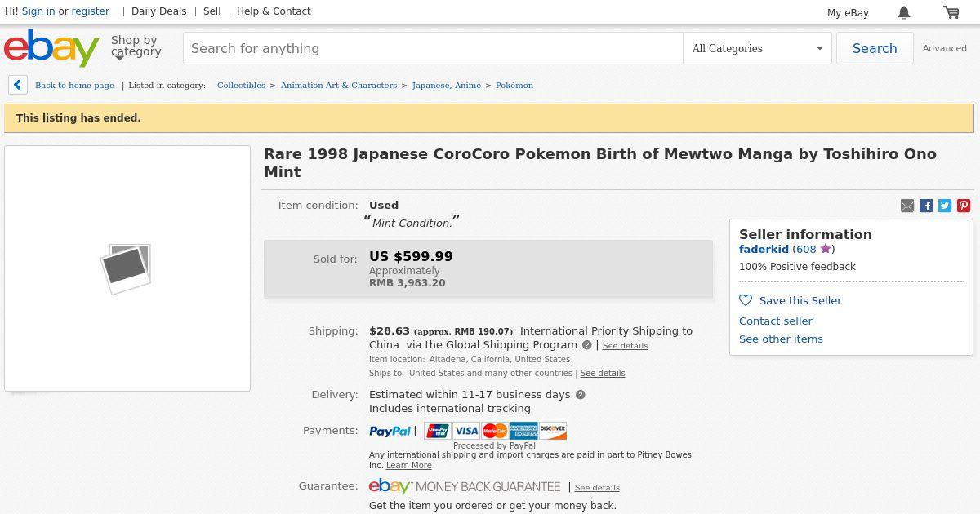Share listing on Twitter
The width and height of the screenshot is (980, 514).
click(945, 206)
